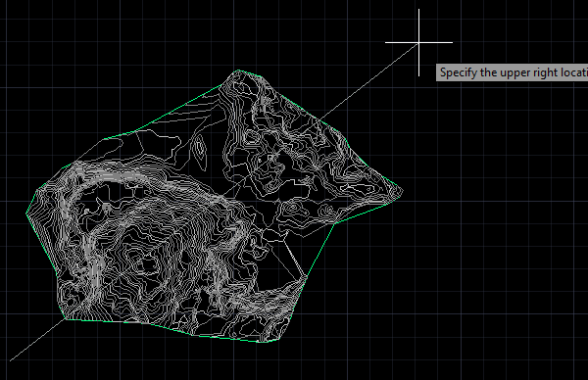Pick the lower-right boundary vertex where white lines converge

307,276
